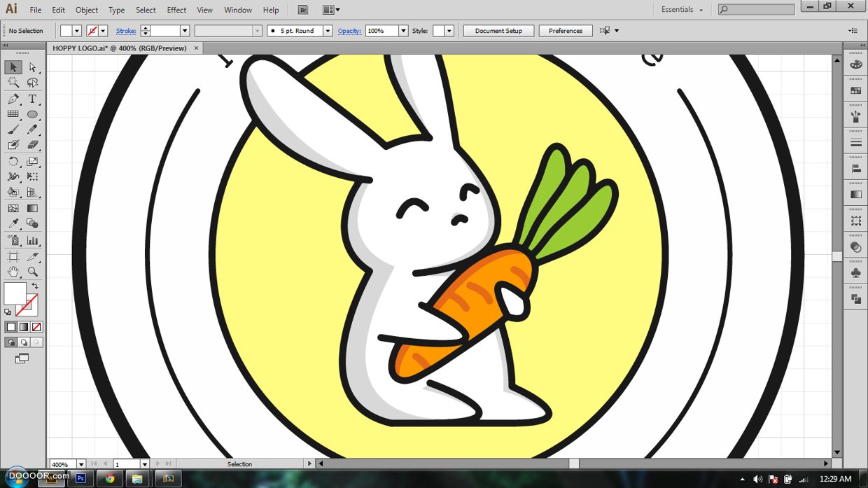Click the Stroke box in toolbar
Image resolution: width=868 pixels, height=488 pixels.
[x=27, y=305]
